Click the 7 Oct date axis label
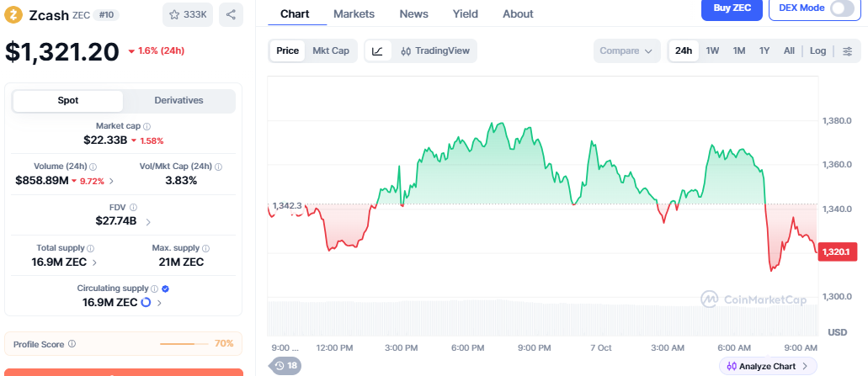Image resolution: width=868 pixels, height=376 pixels. (600, 347)
